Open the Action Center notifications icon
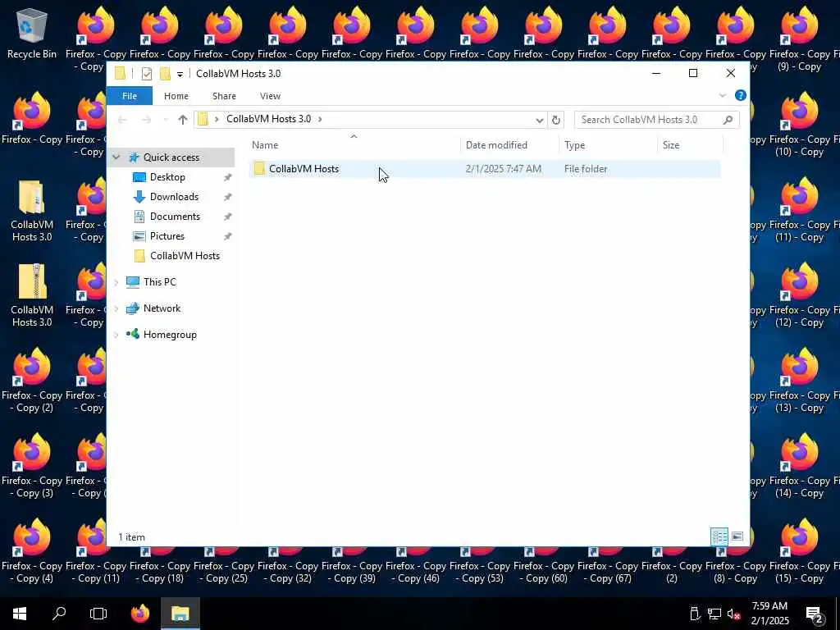Screen dimensions: 840x630 [x=815, y=614]
